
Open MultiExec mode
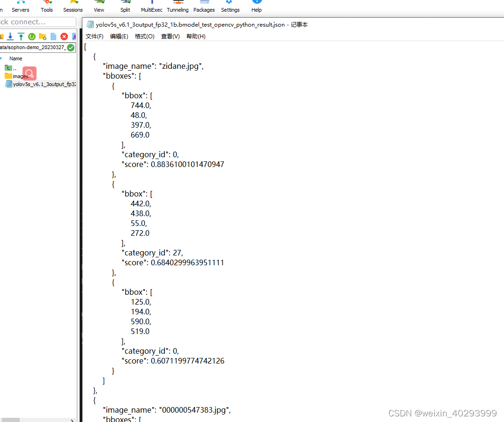pyautogui.click(x=151, y=7)
